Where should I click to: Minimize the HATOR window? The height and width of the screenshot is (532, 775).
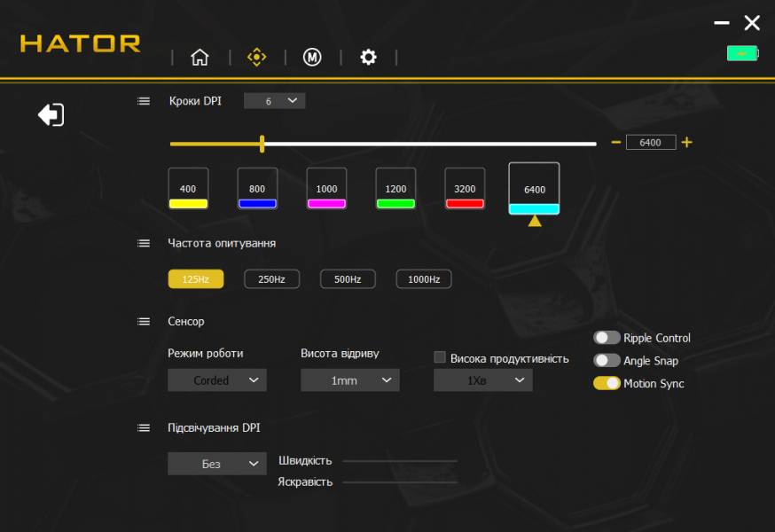(x=722, y=23)
